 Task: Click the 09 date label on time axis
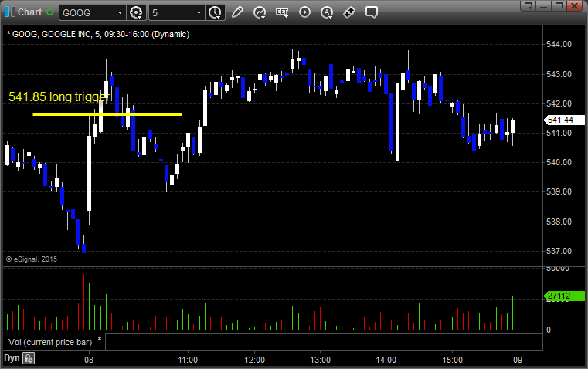tap(518, 360)
